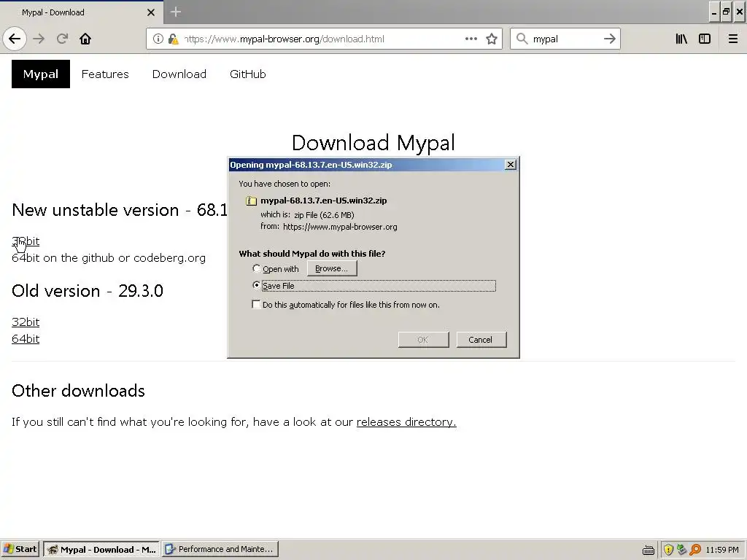
Task: Click the https://www.mypal-browser.org source text
Action: 340,227
